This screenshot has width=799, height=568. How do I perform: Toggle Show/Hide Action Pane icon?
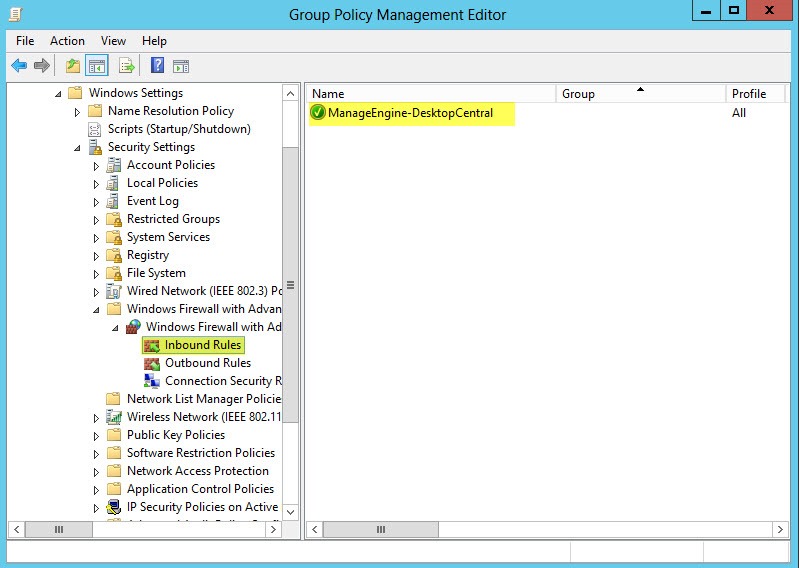click(x=181, y=66)
